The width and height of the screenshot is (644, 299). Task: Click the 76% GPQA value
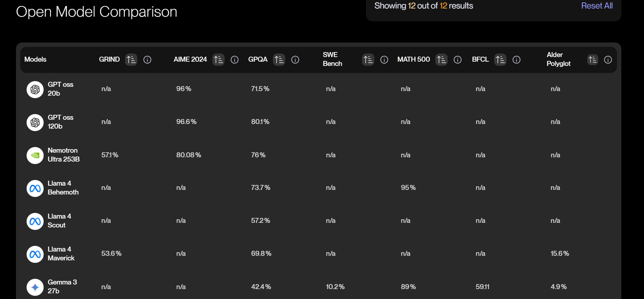coord(258,155)
